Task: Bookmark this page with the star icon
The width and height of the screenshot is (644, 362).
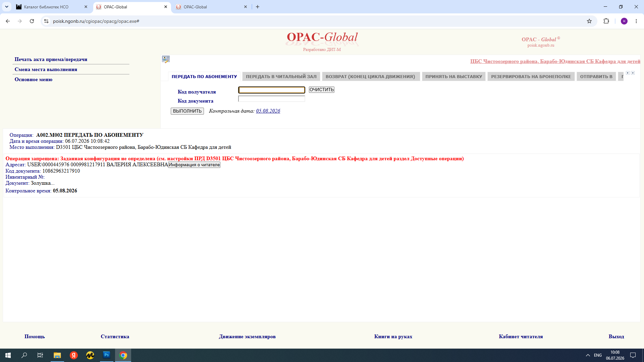Action: (x=589, y=21)
